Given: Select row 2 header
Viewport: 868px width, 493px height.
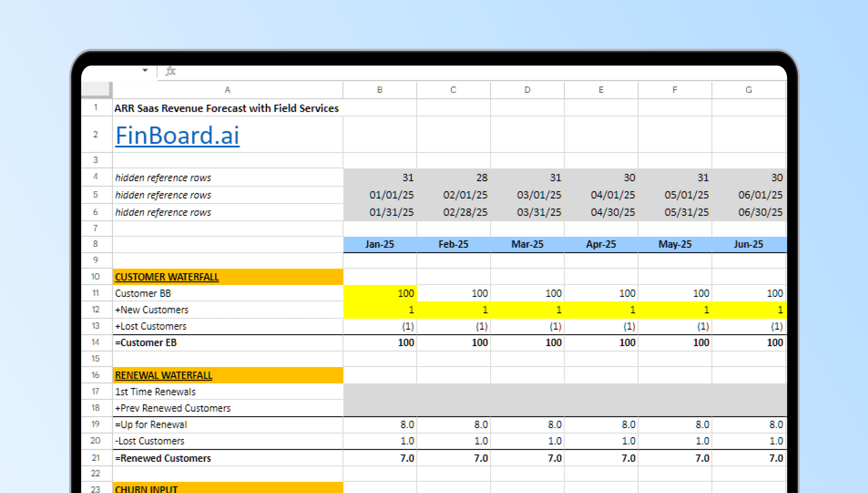Looking at the screenshot, I should tap(97, 134).
